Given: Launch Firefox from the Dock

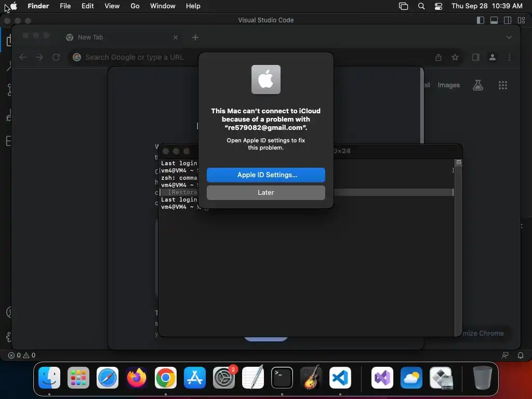Looking at the screenshot, I should click(x=137, y=378).
